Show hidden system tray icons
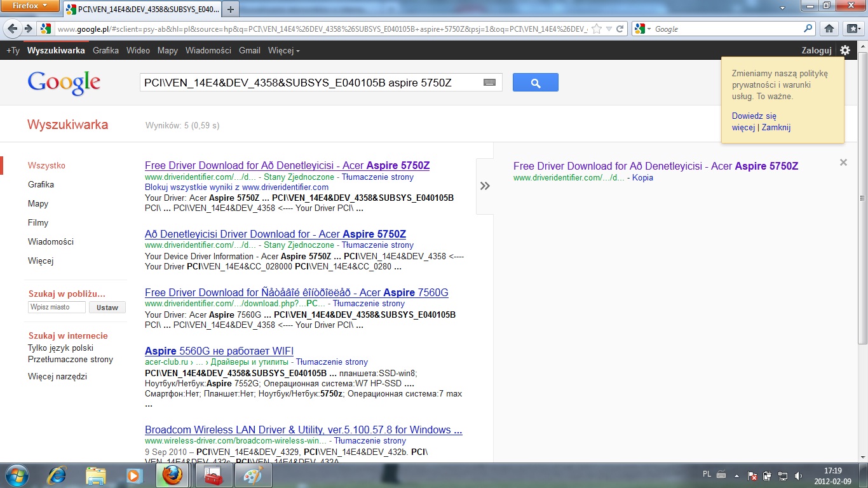The width and height of the screenshot is (868, 488). coord(736,475)
